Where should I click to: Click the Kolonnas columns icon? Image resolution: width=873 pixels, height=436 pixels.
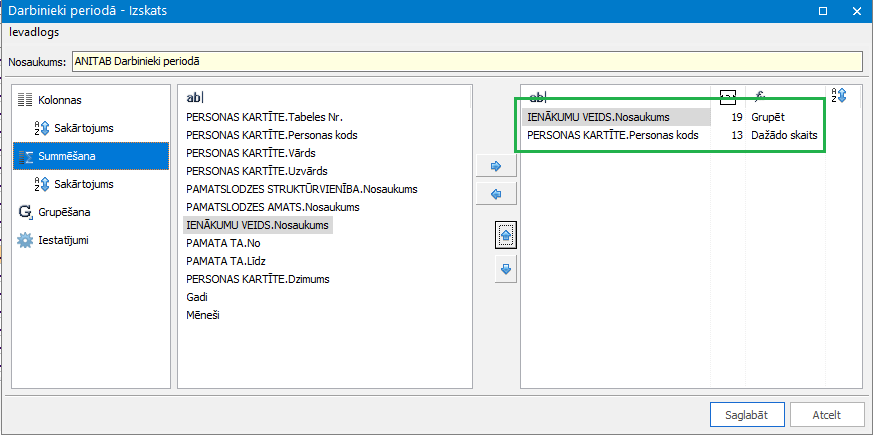[24, 100]
